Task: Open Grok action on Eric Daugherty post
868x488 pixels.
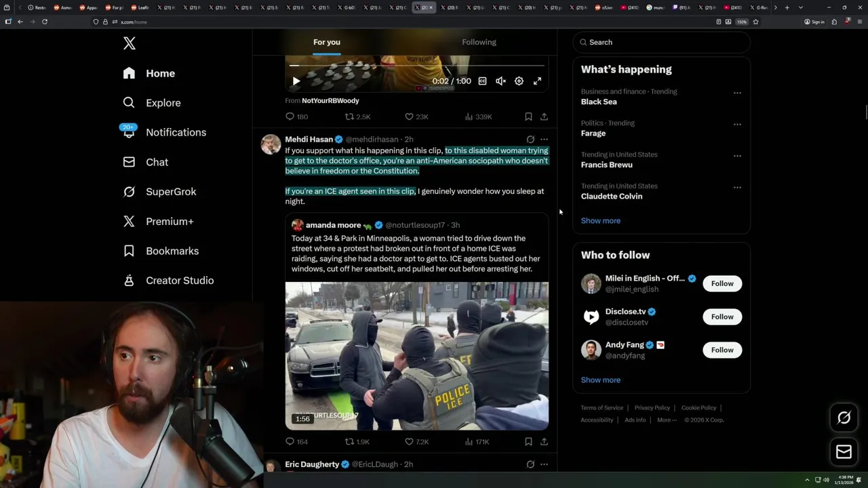Action: [530, 464]
